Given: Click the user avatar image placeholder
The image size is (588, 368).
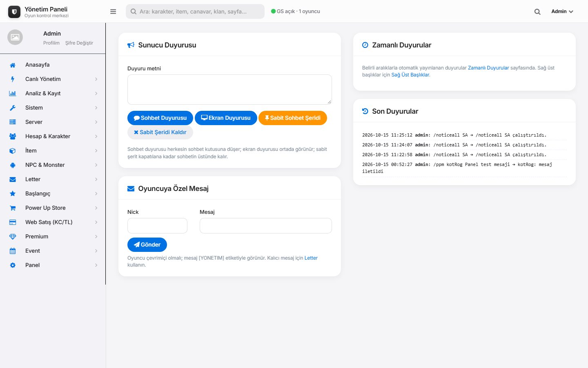Looking at the screenshot, I should tap(15, 37).
